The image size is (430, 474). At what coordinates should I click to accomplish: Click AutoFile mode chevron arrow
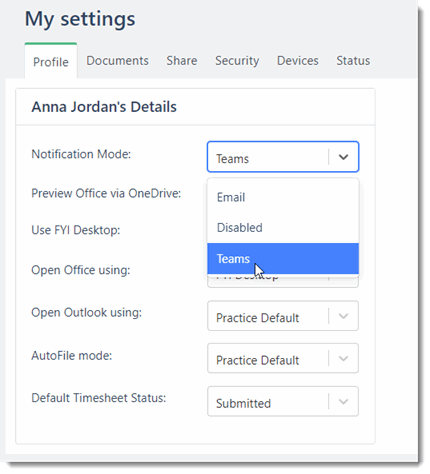click(343, 359)
